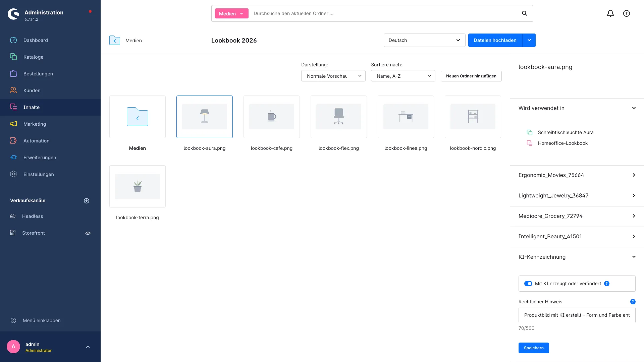Click the Rechtlicher Hinweis text field
This screenshot has width=644, height=362.
(x=577, y=315)
